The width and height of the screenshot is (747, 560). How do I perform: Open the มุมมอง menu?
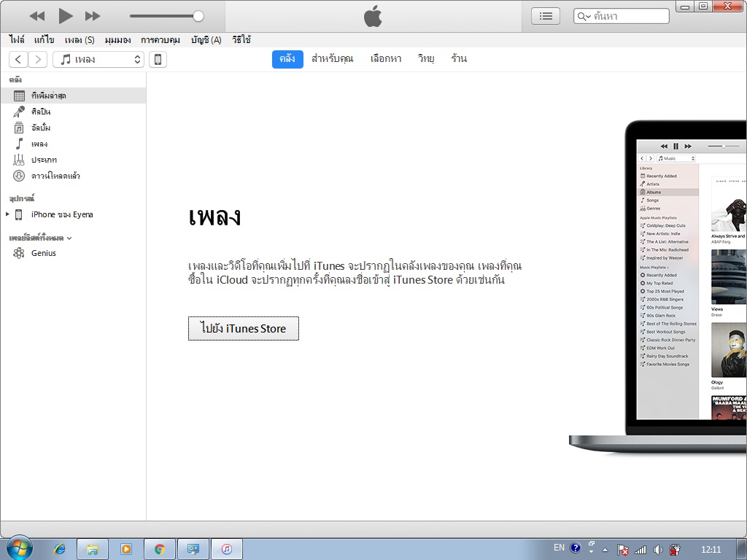coord(117,40)
